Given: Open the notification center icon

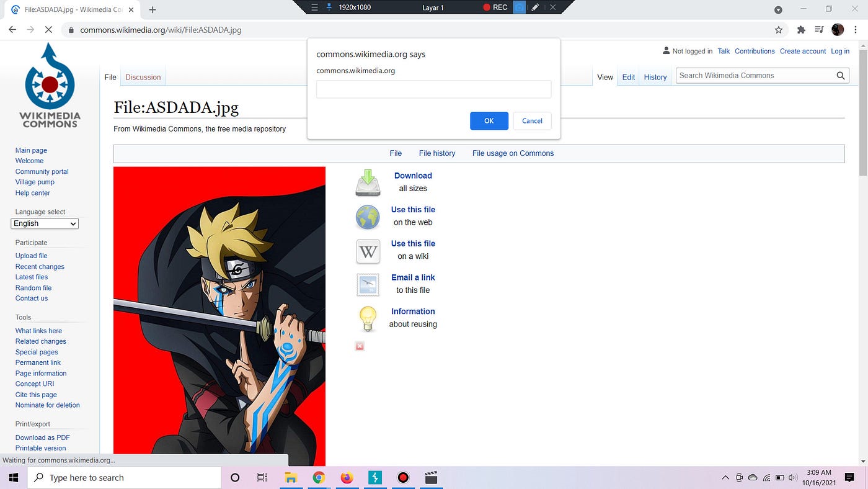Looking at the screenshot, I should [849, 478].
